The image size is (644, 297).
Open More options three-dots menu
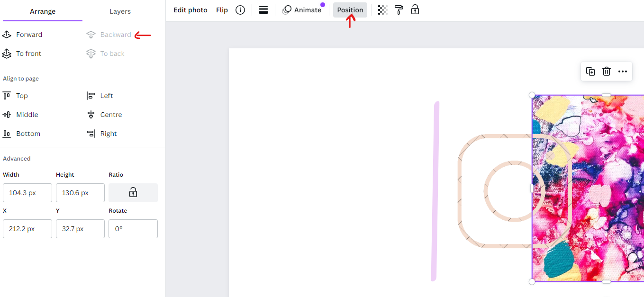[x=623, y=72]
